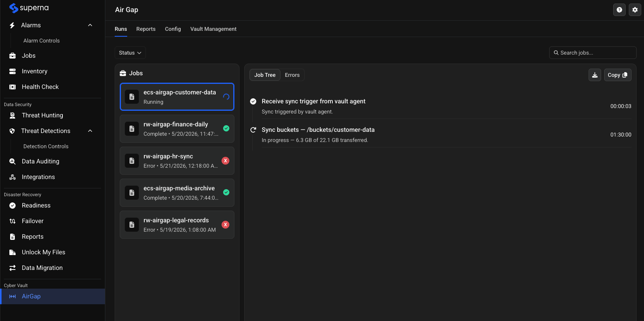Open help via question mark icon
Image resolution: width=644 pixels, height=321 pixels.
(619, 10)
